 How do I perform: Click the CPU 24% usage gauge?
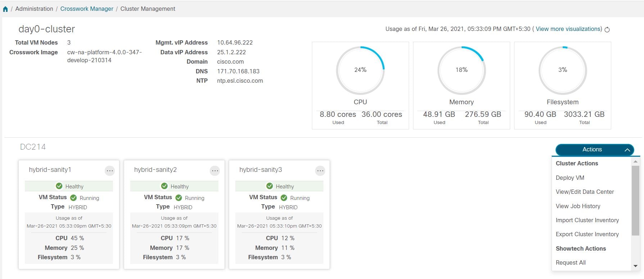[x=360, y=70]
